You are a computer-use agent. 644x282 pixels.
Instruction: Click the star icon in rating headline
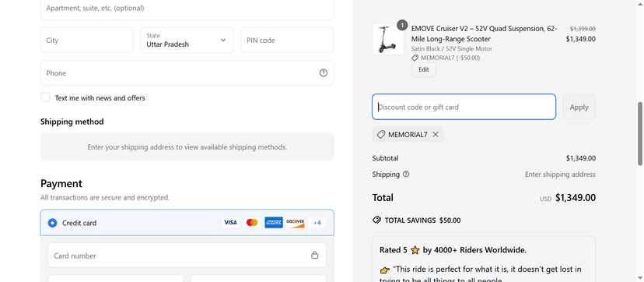pyautogui.click(x=415, y=250)
